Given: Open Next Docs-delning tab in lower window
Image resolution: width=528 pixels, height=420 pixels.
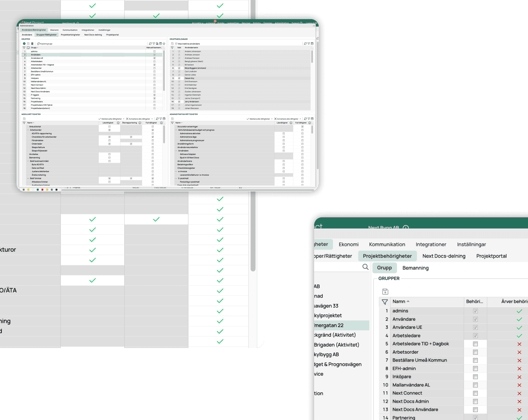Looking at the screenshot, I should coord(444,256).
